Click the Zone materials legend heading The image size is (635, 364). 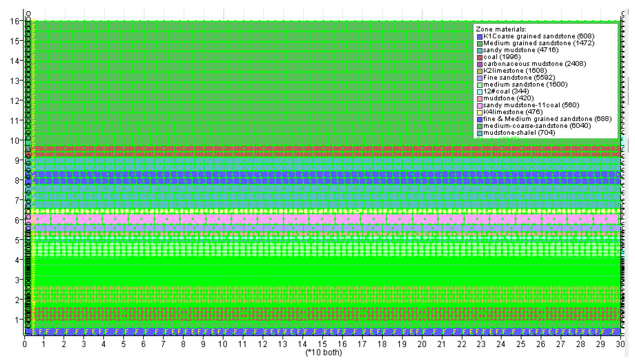[501, 29]
